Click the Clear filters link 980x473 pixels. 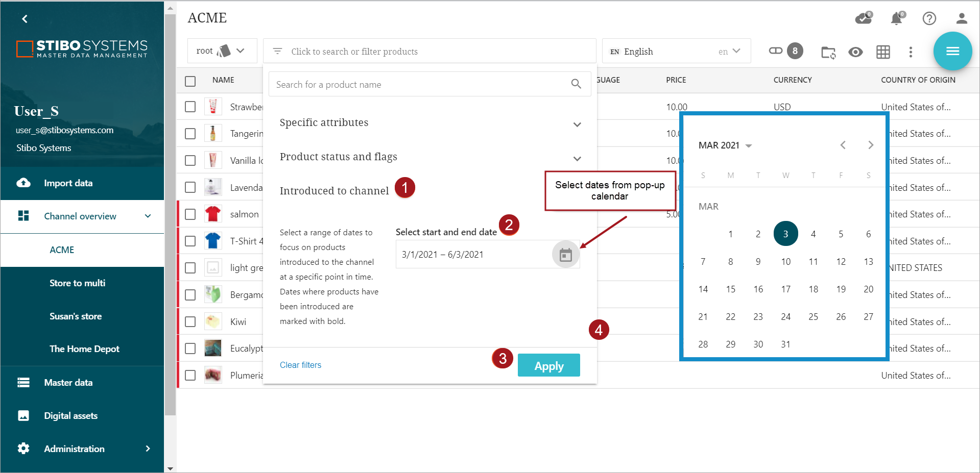pyautogui.click(x=300, y=365)
